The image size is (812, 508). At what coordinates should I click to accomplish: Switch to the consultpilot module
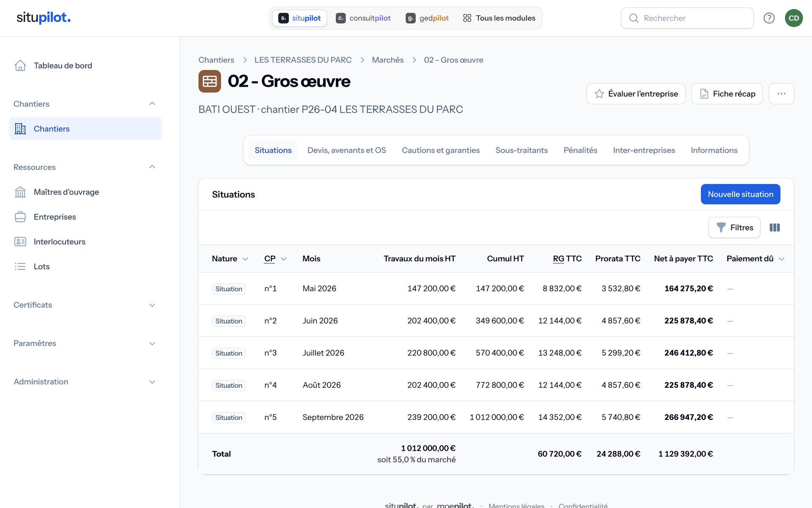click(363, 18)
